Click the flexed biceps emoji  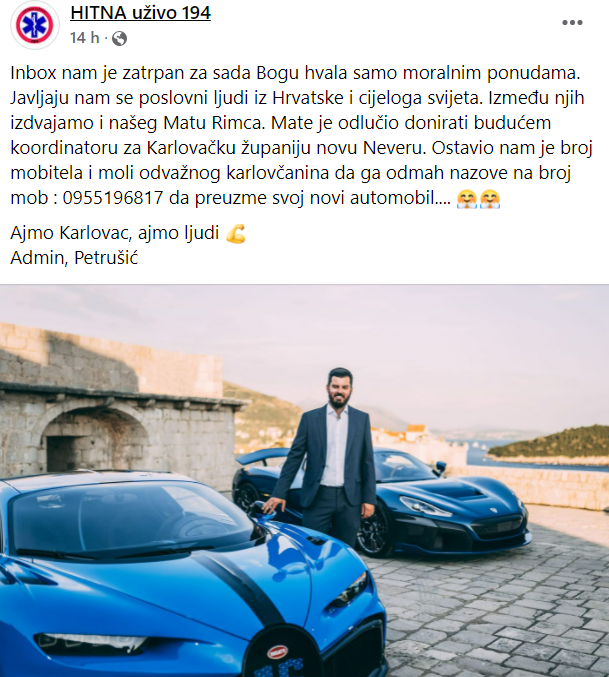[236, 234]
